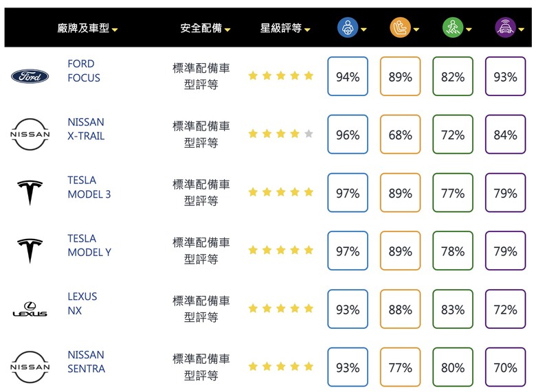
Task: Click the green pedestrian protection icon
Action: click(x=453, y=27)
